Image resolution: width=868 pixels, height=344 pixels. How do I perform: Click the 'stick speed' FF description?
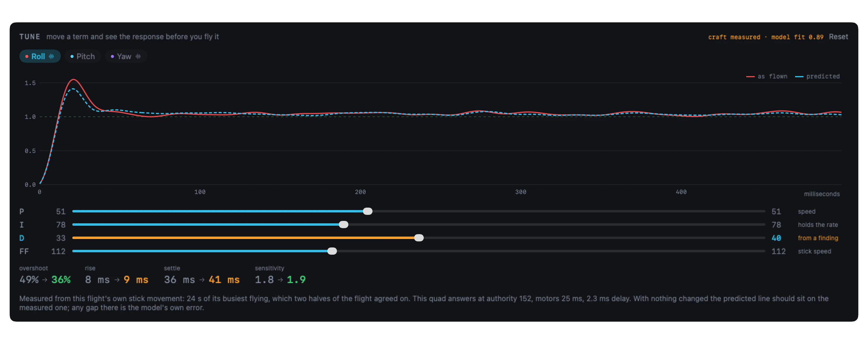click(x=814, y=252)
